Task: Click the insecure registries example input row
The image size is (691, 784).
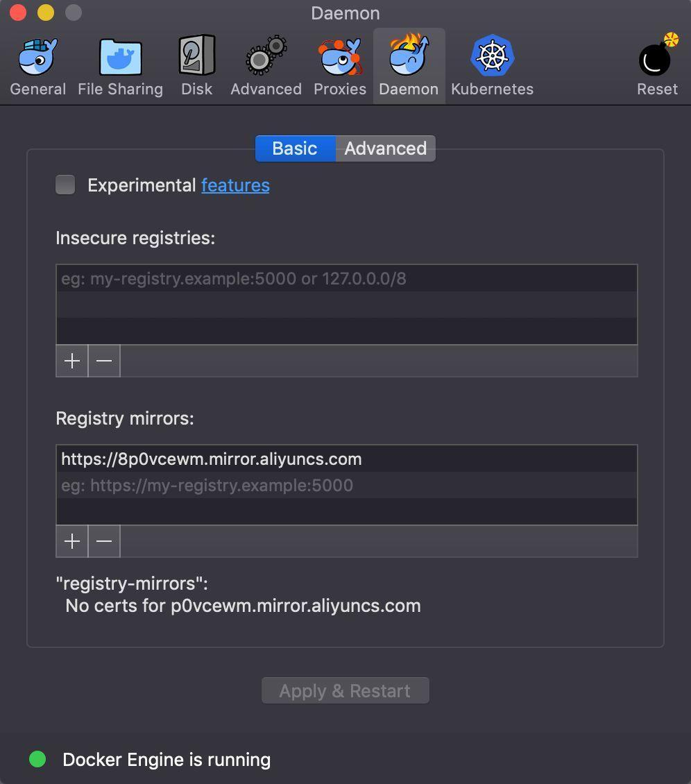Action: [346, 278]
